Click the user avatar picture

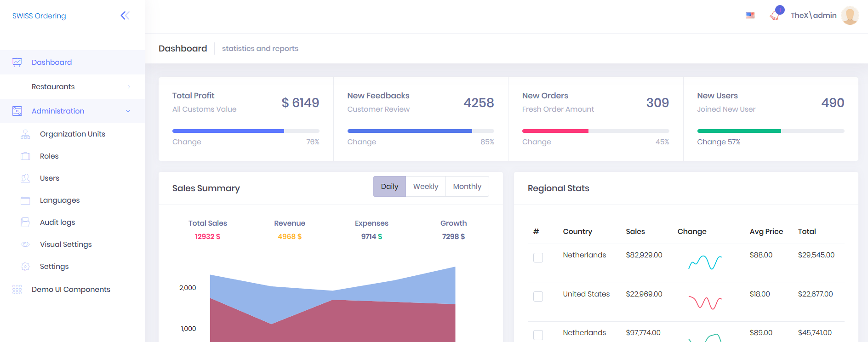point(850,16)
